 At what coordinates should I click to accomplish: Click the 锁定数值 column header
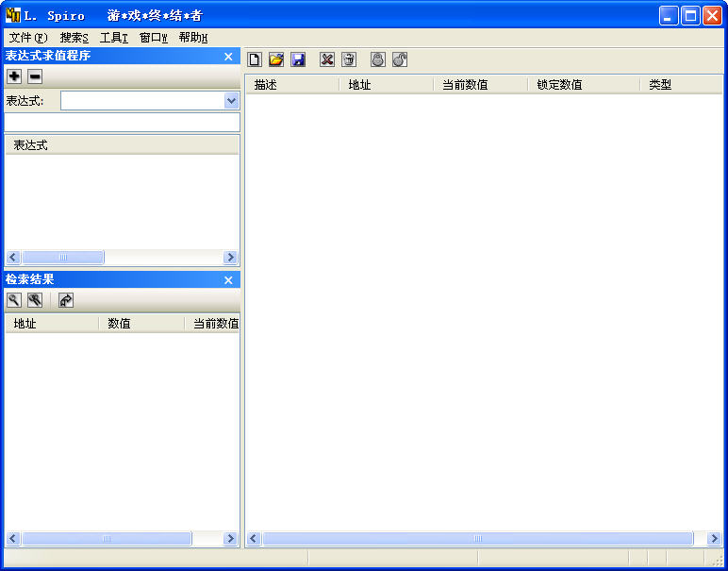[x=559, y=85]
